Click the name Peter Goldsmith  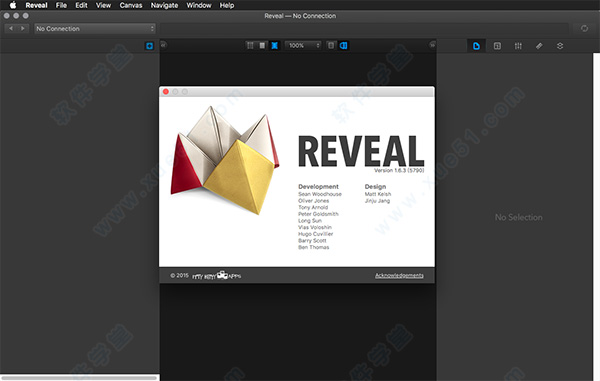click(318, 214)
